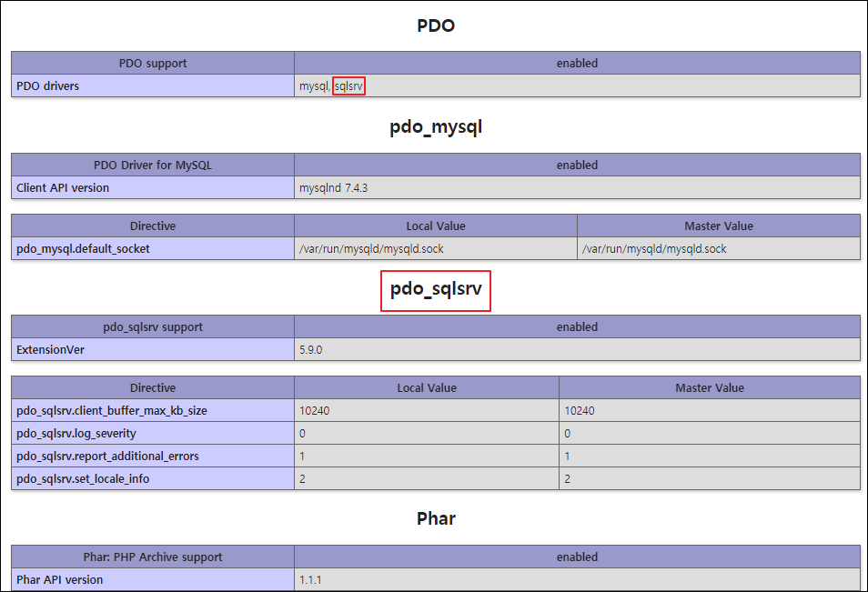Click 'enabled' in the Phar support row

tap(577, 557)
